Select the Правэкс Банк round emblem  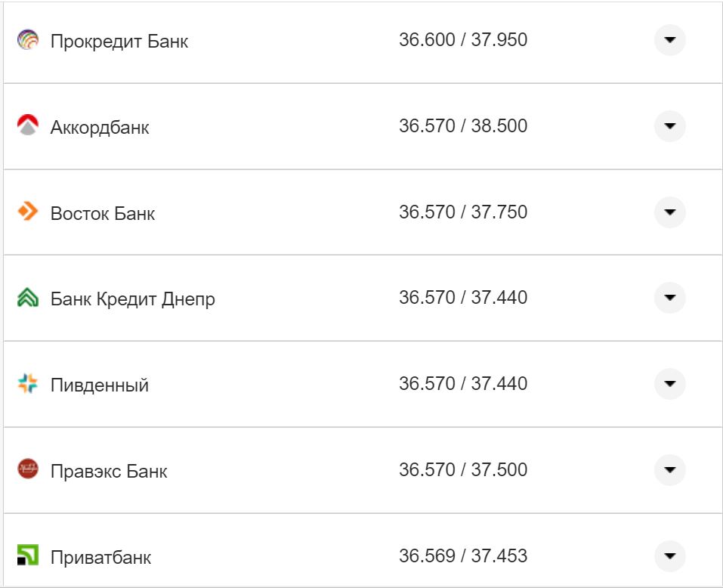click(29, 469)
